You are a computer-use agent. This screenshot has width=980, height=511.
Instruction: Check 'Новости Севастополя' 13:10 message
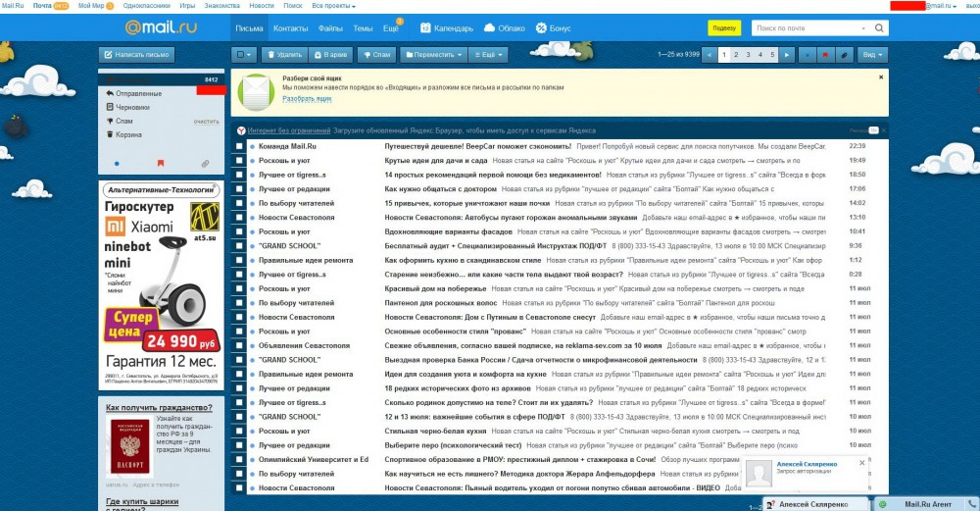pyautogui.click(x=239, y=218)
